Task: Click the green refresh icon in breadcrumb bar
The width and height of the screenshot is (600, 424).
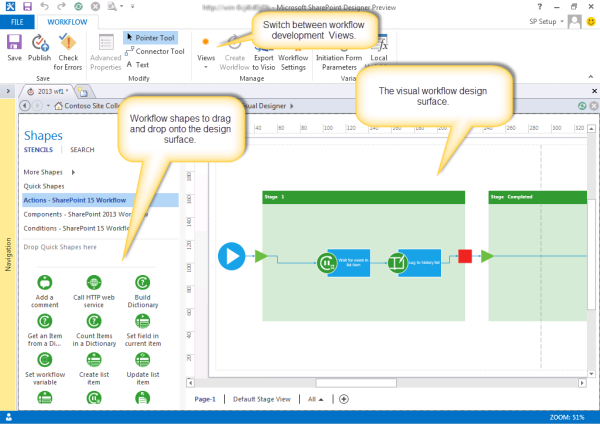Action: click(582, 106)
